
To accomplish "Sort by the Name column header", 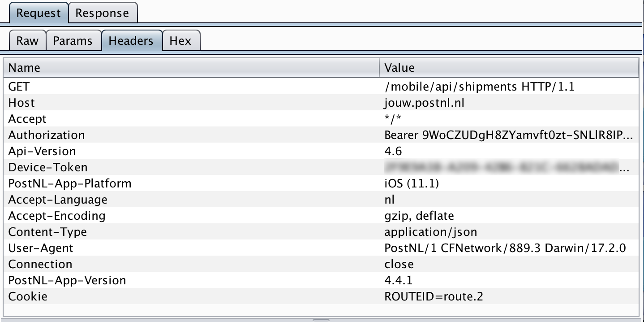I will click(193, 68).
